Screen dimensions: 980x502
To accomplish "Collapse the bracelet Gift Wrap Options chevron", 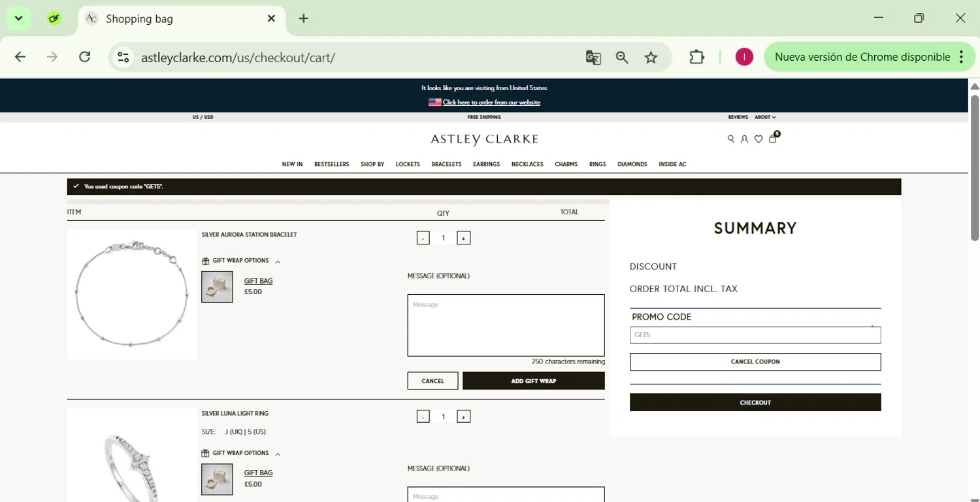I will (278, 262).
